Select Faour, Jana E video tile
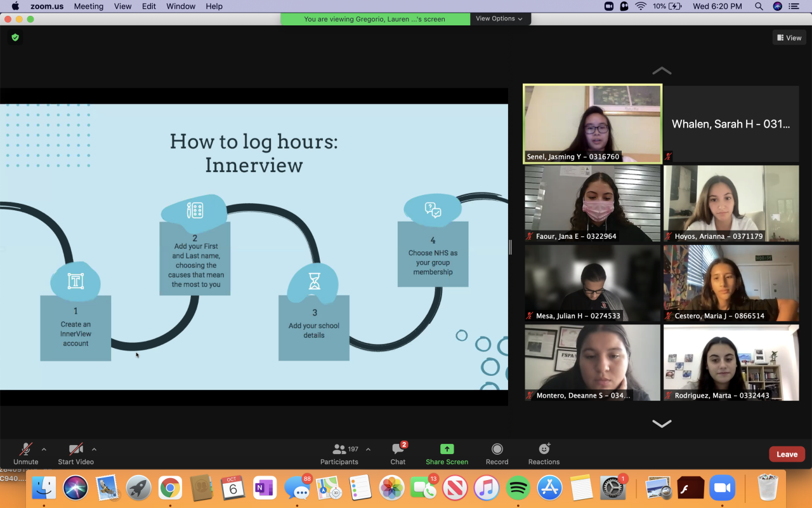Viewport: 812px width, 508px height. click(593, 203)
